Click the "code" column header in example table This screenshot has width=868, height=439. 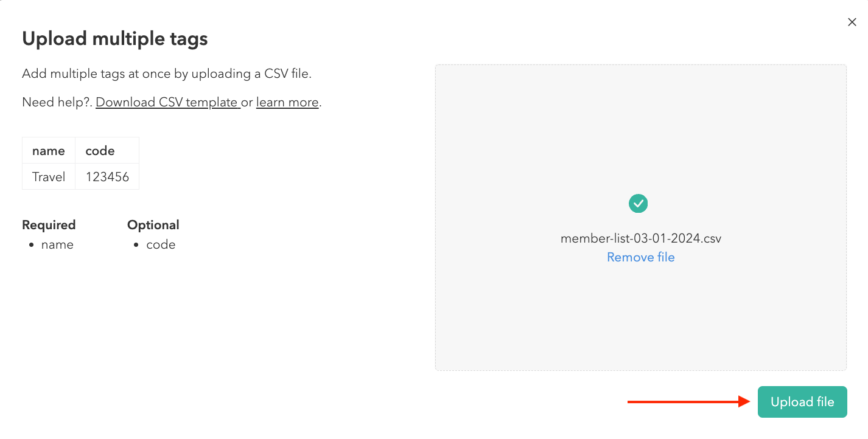[100, 151]
